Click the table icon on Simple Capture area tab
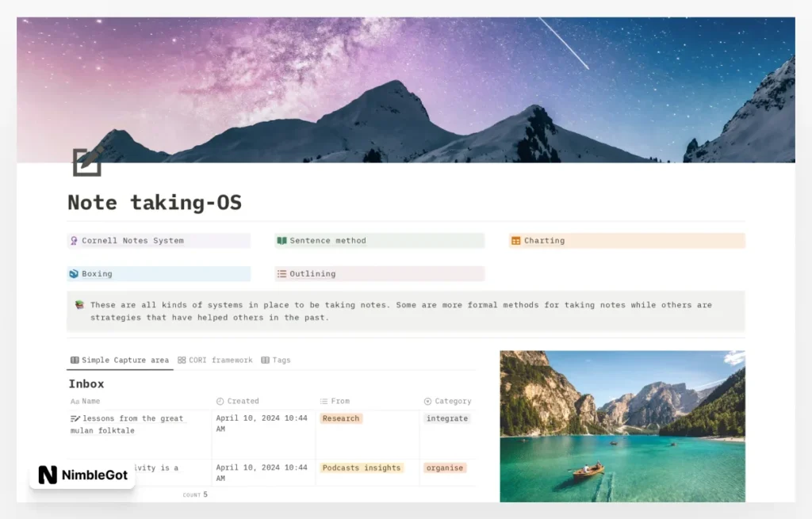Screen dimensions: 812x519 click(75, 360)
